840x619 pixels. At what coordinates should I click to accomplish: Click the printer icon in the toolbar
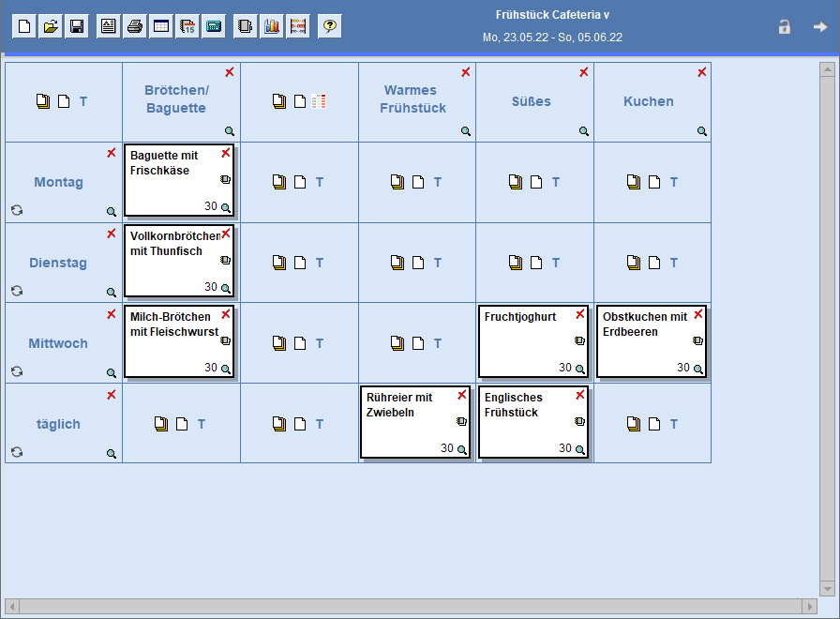(134, 25)
